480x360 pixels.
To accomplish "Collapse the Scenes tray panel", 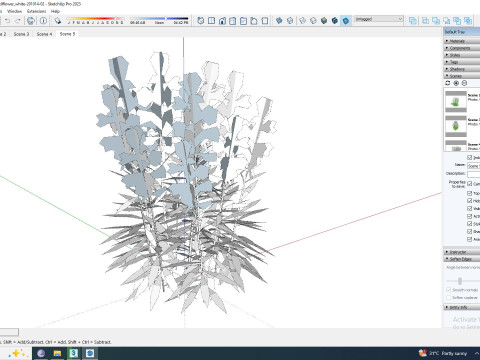I will pos(462,76).
